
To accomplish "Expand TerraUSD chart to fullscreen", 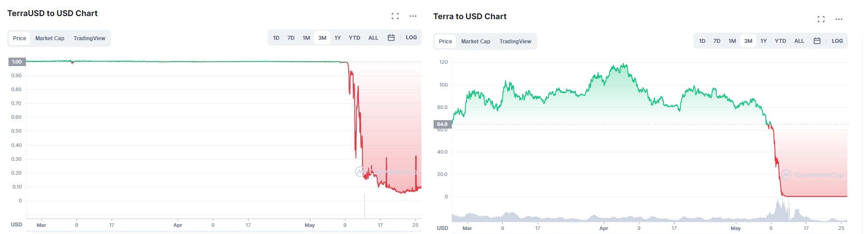I will 395,16.
